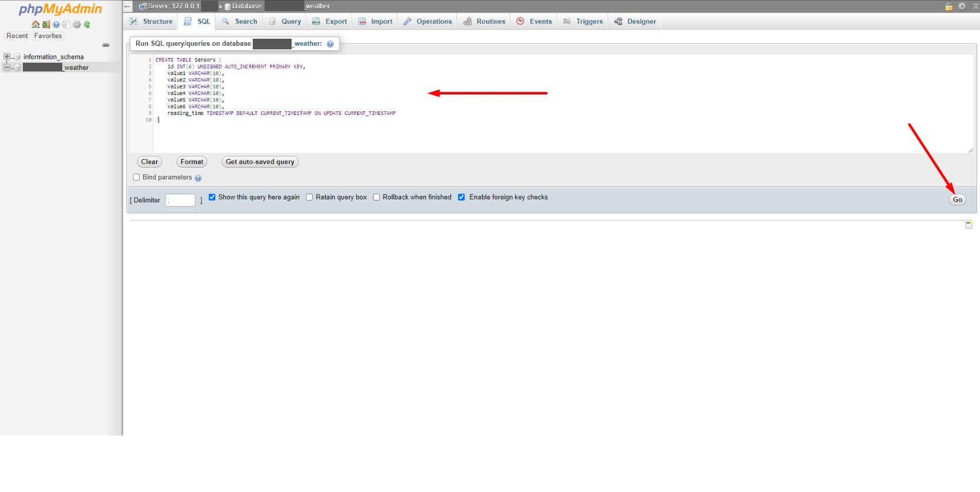The height and width of the screenshot is (492, 980).
Task: Click the padlock icon in the top bar
Action: tap(949, 6)
